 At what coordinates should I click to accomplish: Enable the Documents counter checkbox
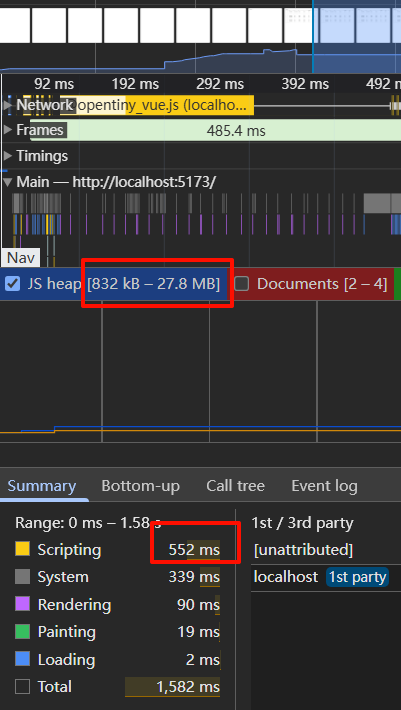pyautogui.click(x=242, y=284)
